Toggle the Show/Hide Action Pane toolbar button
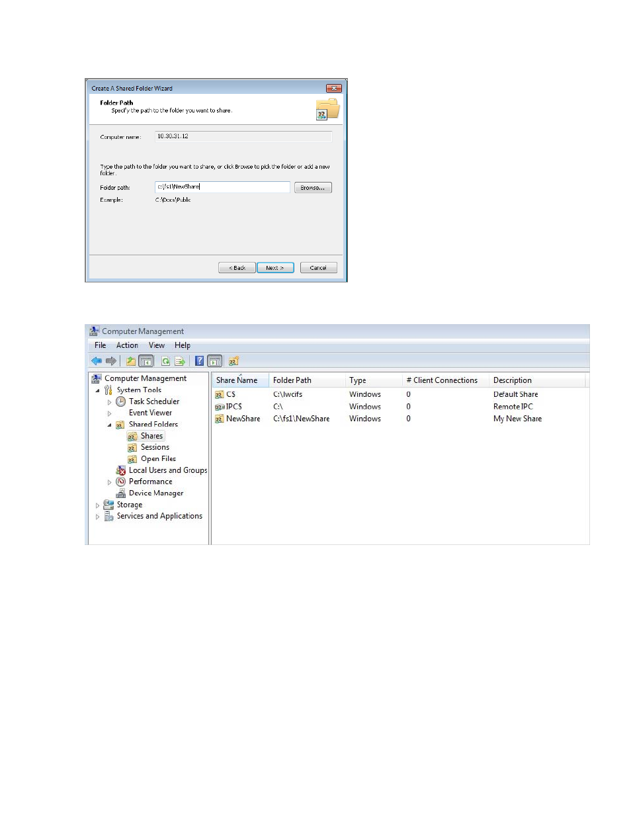 tap(214, 361)
